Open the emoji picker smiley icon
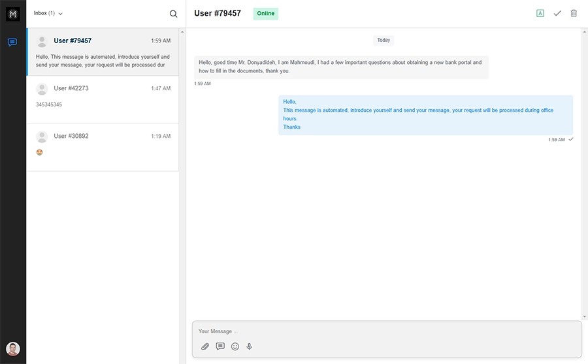 (x=235, y=346)
